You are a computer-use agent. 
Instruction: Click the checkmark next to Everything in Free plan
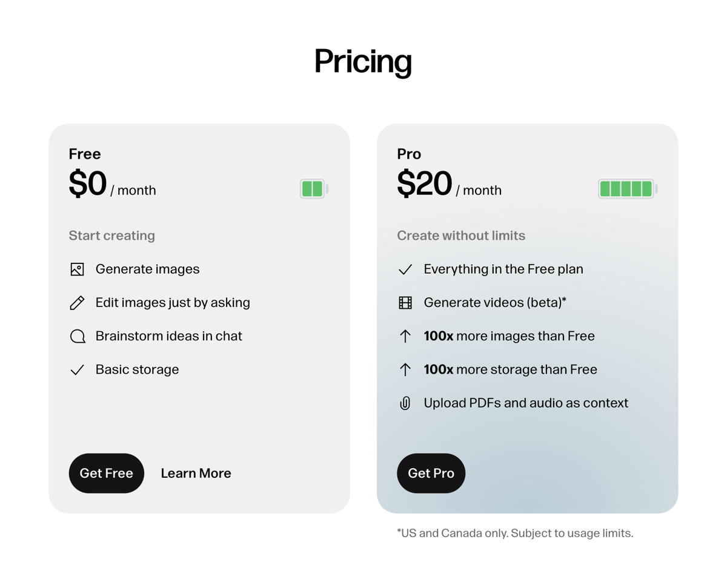click(x=405, y=269)
